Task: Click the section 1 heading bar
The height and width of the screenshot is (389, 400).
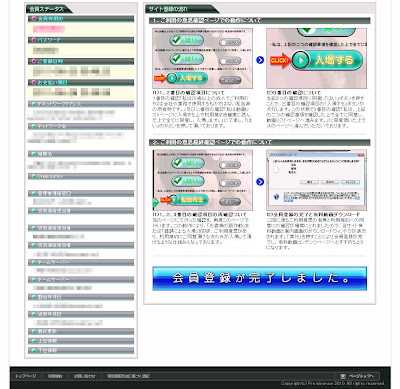Action: (x=260, y=21)
